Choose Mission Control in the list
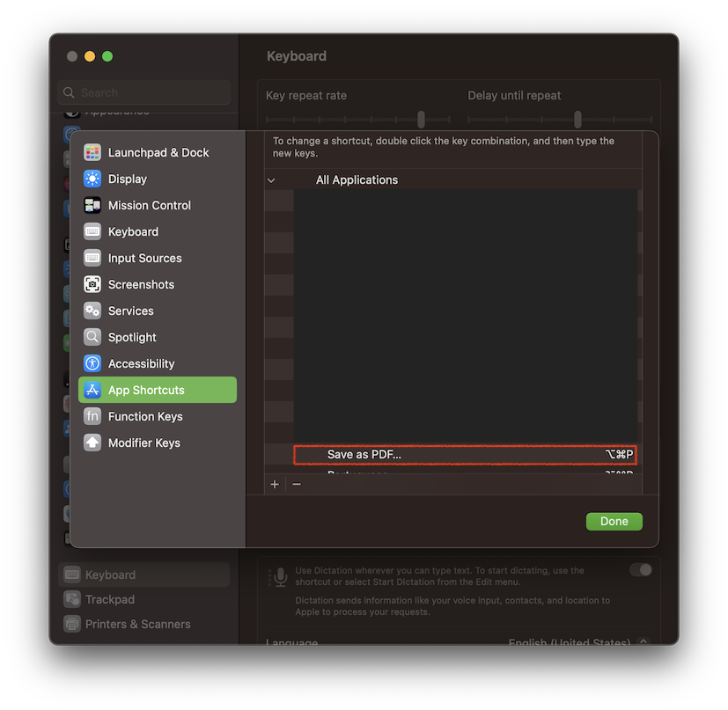The image size is (728, 710). pyautogui.click(x=158, y=205)
